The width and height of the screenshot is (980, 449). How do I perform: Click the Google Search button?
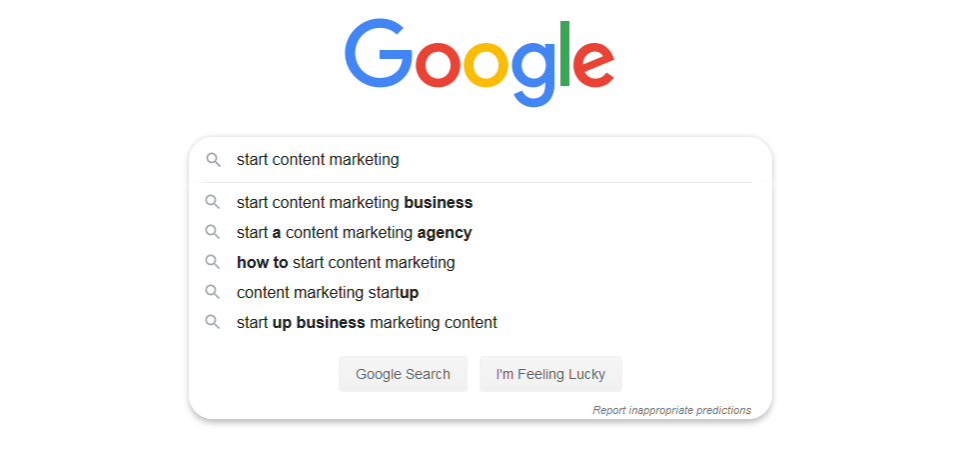pyautogui.click(x=403, y=374)
